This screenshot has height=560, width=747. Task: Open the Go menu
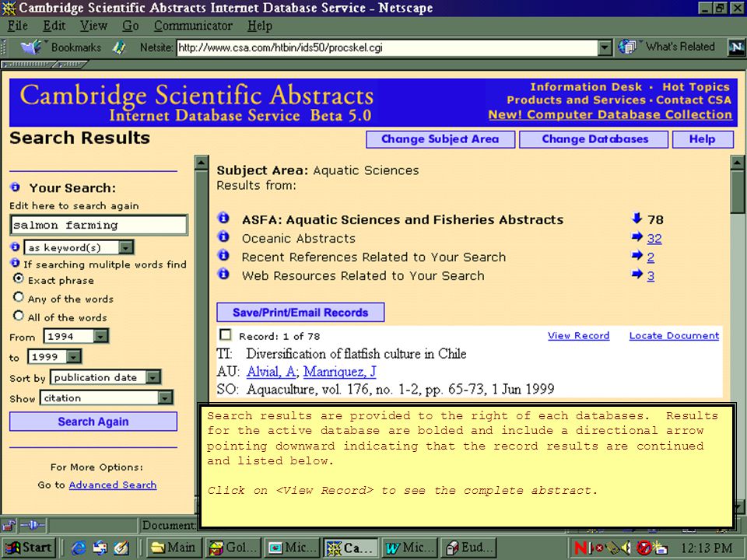coord(130,26)
